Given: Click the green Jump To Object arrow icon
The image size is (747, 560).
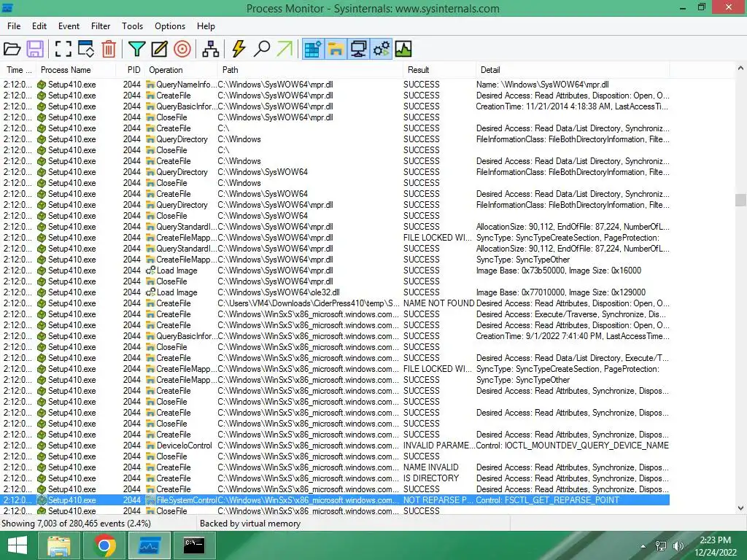Looking at the screenshot, I should click(285, 49).
